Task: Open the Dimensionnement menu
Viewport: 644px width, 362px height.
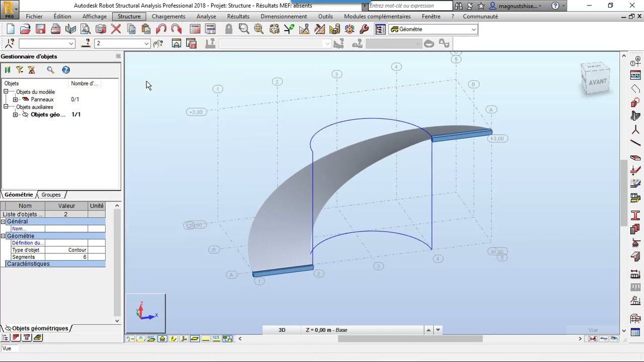Action: click(x=284, y=17)
